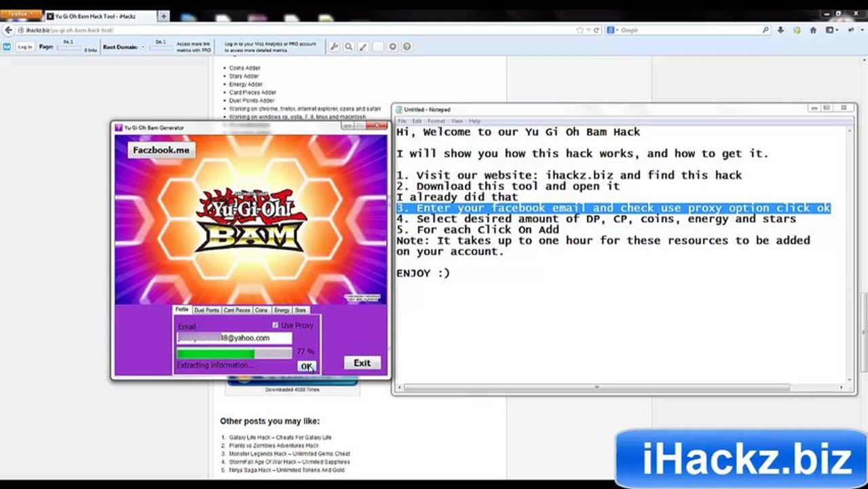Image resolution: width=868 pixels, height=489 pixels.
Task: Open a new browser tab with plus button
Action: (164, 16)
